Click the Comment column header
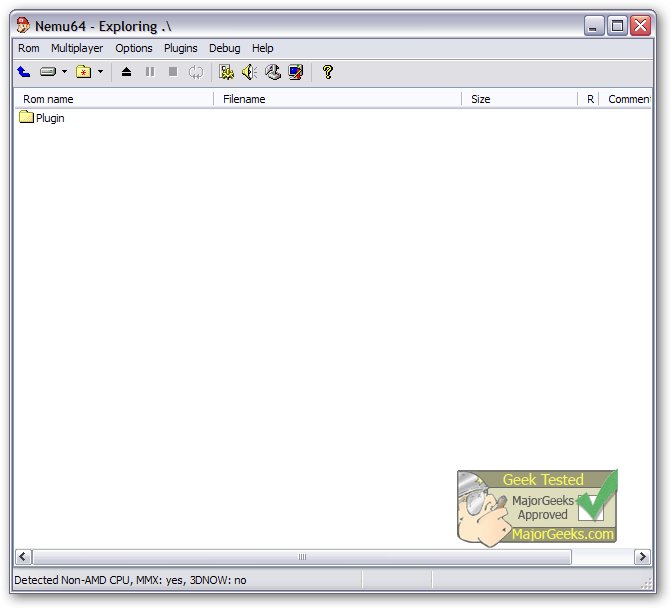This screenshot has width=671, height=608. [625, 99]
